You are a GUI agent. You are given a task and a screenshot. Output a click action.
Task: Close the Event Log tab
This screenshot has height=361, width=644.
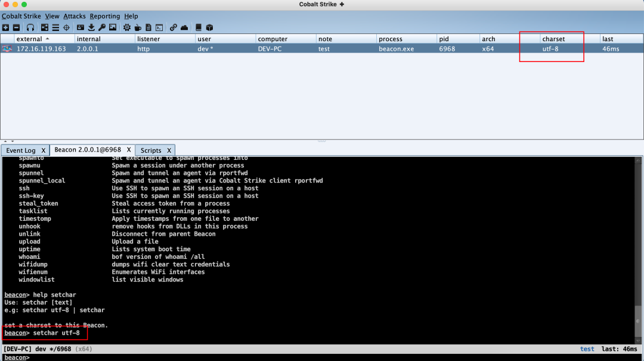click(x=43, y=150)
